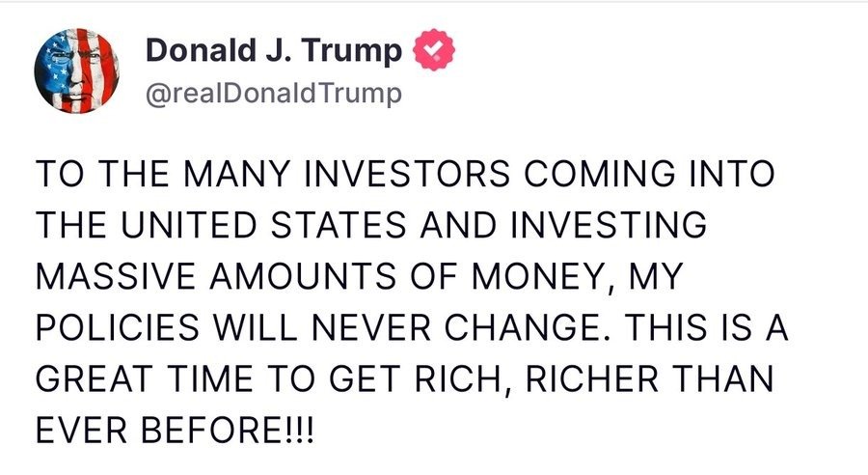Click the word AMOUNTS in the post
The image size is (868, 475).
303,276
